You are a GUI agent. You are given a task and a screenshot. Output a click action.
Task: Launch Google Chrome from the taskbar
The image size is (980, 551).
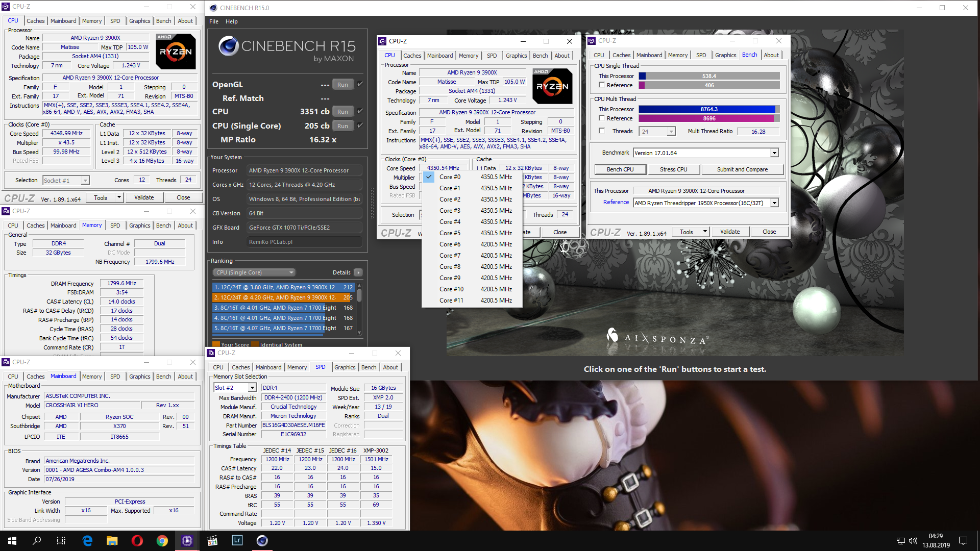(x=162, y=541)
